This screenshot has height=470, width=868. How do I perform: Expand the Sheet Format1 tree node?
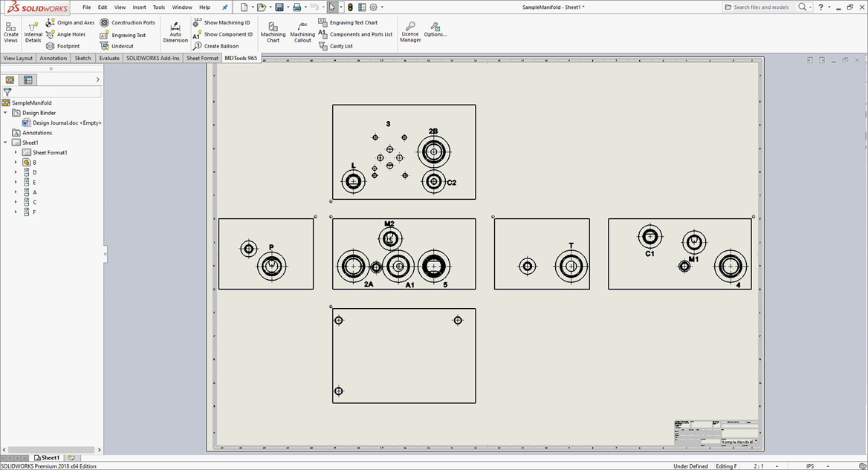click(16, 152)
